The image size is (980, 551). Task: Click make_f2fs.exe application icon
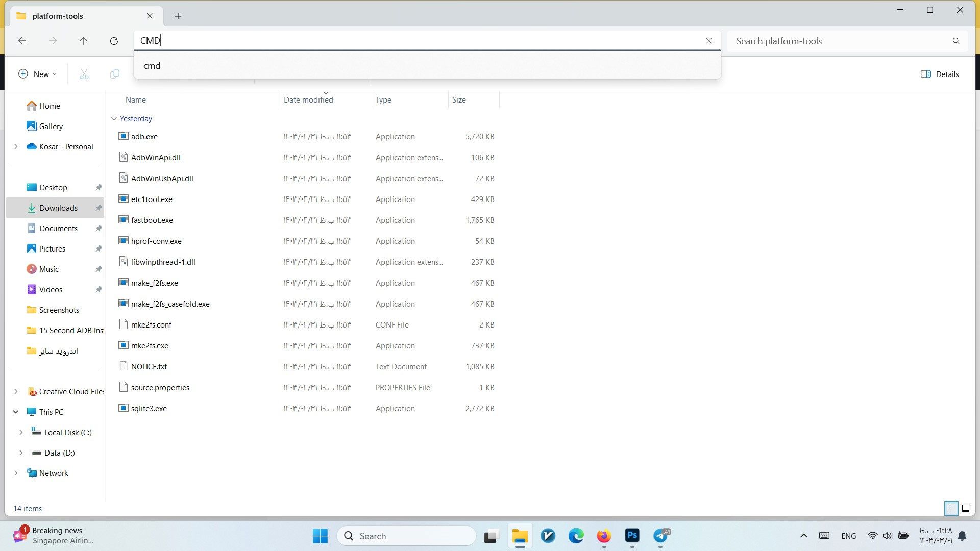123,282
